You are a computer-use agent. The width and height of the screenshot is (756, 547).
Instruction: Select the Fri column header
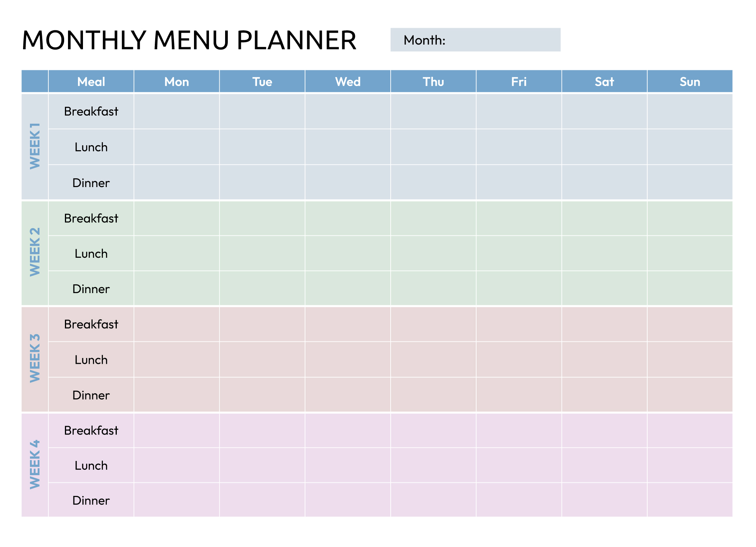[519, 81]
